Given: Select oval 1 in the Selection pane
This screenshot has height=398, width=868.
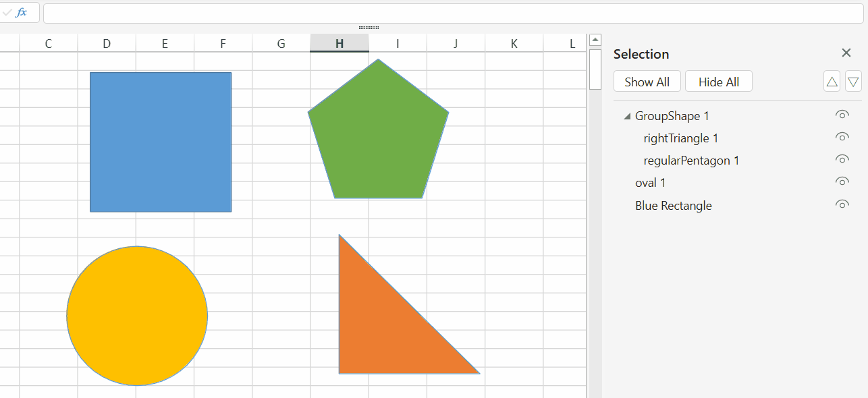Looking at the screenshot, I should pyautogui.click(x=651, y=183).
